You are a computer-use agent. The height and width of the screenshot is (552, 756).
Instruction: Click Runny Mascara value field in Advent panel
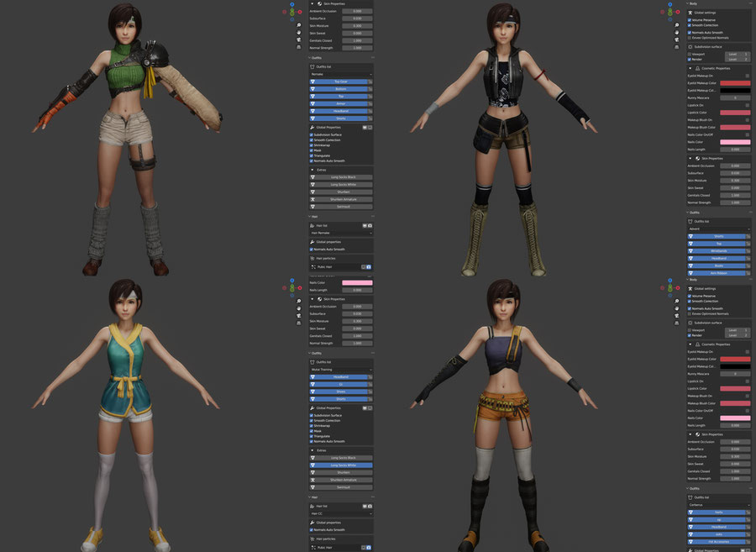[x=735, y=97]
